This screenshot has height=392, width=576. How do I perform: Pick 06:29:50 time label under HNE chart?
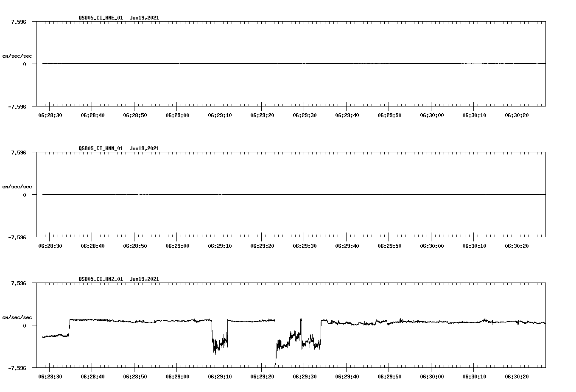(389, 115)
